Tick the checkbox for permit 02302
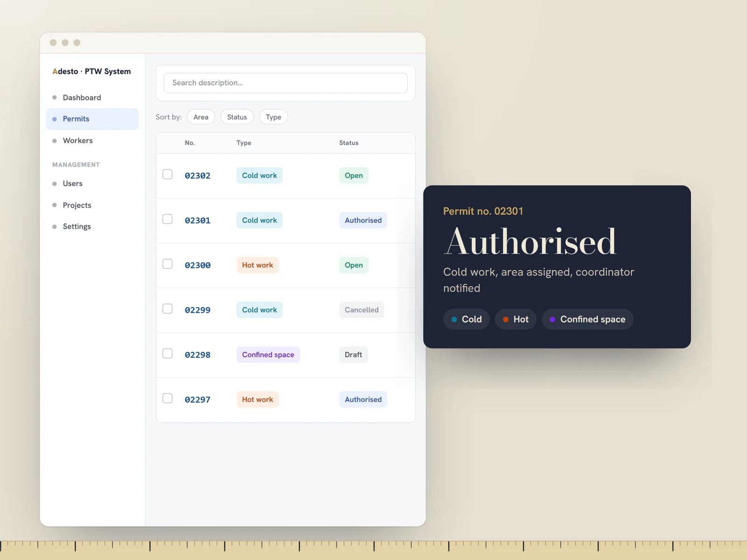747x560 pixels. 167,174
